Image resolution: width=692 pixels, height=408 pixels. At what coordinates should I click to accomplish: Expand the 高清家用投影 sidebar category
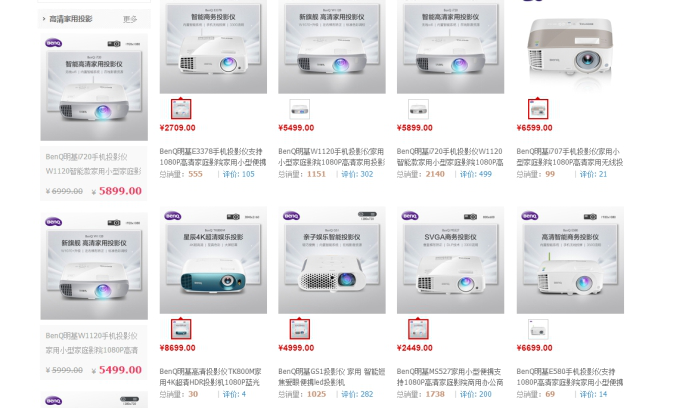click(68, 19)
